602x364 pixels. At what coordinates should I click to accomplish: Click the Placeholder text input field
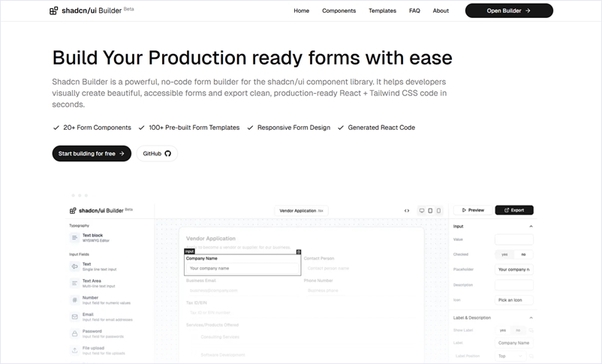coord(514,269)
